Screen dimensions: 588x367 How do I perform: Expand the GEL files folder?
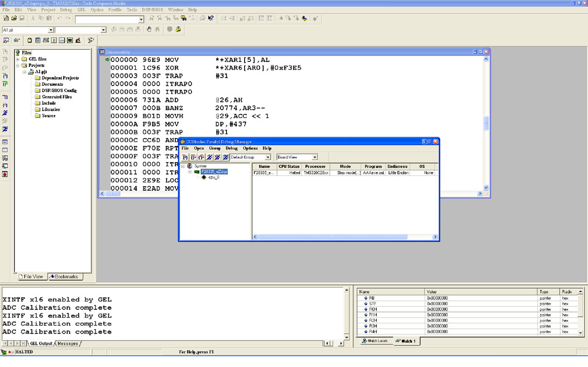click(x=18, y=59)
